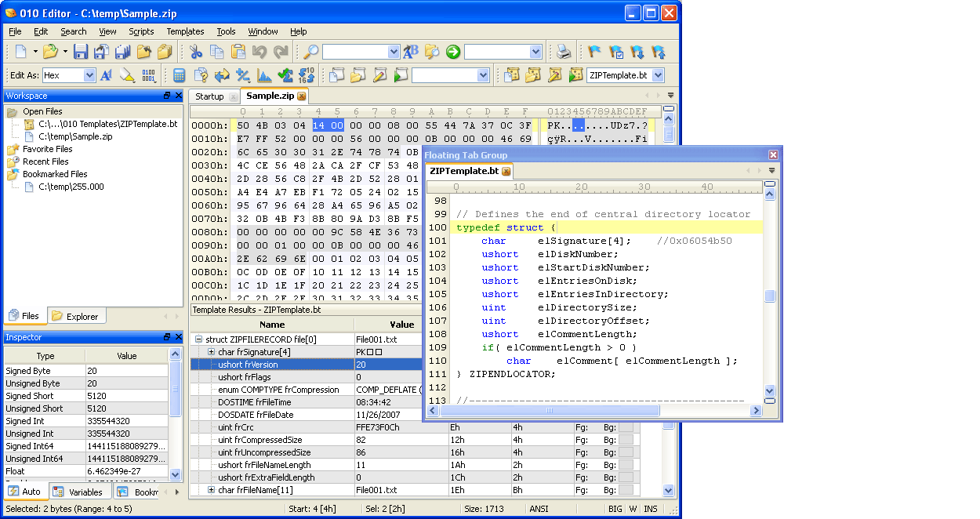Click the Previous Bookmark up-arrow flag icon
Image resolution: width=980 pixels, height=519 pixels.
[x=659, y=52]
